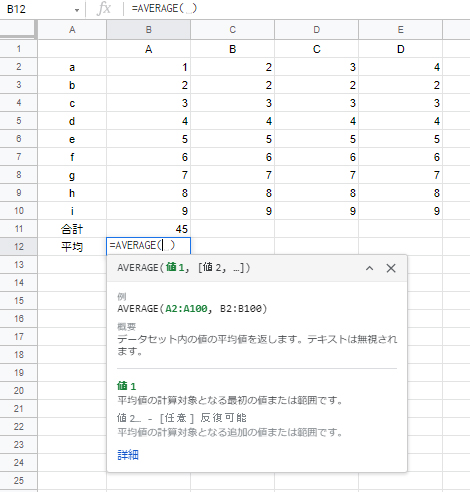Click cell A9 labeled h
The height and width of the screenshot is (492, 470).
pos(72,193)
